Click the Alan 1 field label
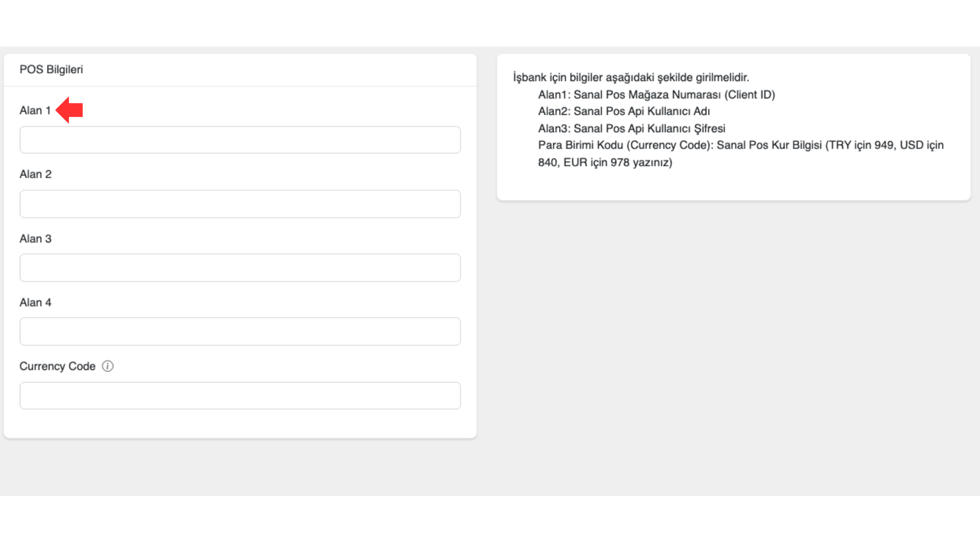The image size is (980, 551). tap(35, 110)
